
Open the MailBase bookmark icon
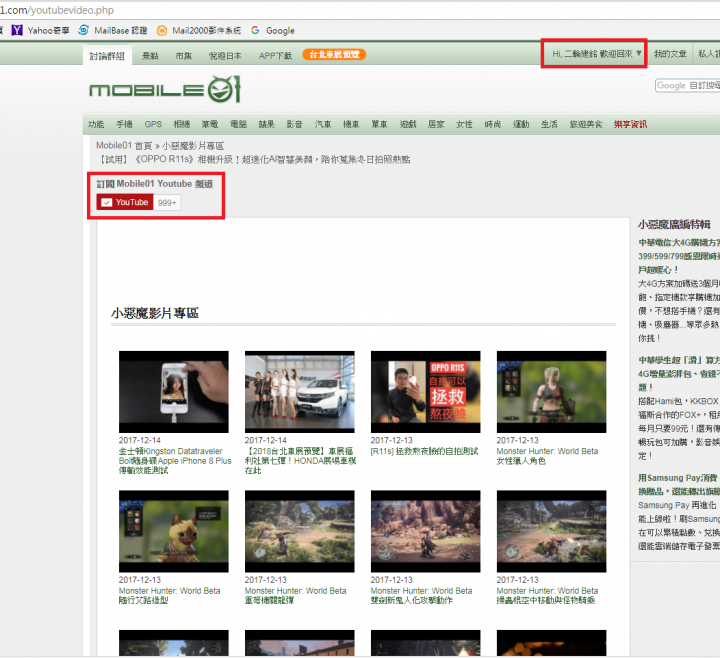click(x=84, y=30)
